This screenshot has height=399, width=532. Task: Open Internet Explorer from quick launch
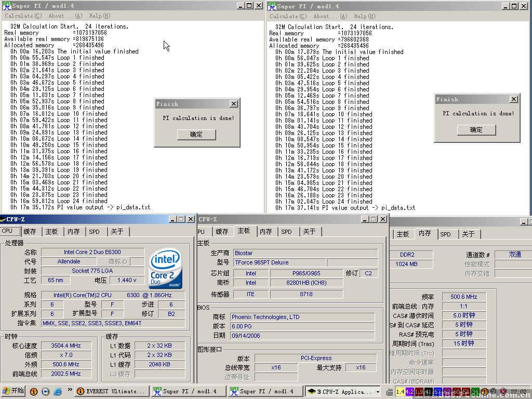(58, 392)
